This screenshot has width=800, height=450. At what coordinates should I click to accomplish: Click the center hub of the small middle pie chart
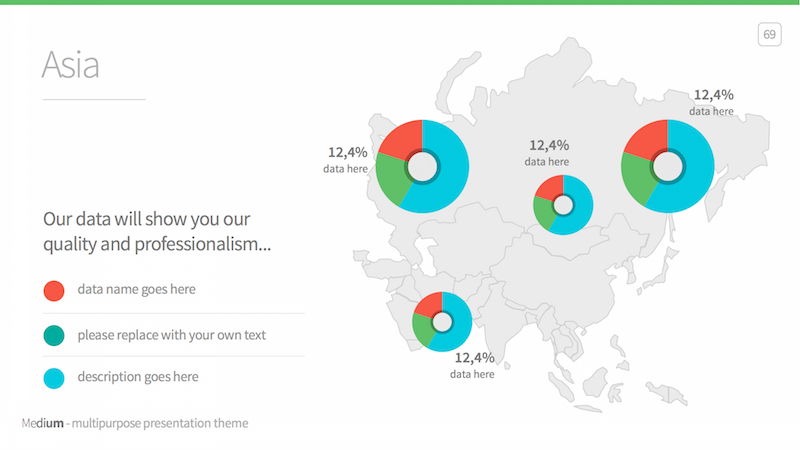pos(563,205)
